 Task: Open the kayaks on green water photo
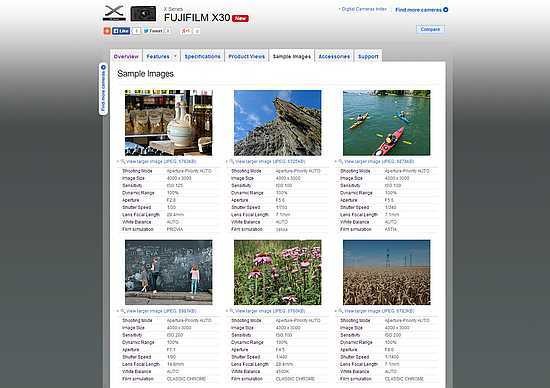[x=387, y=122]
